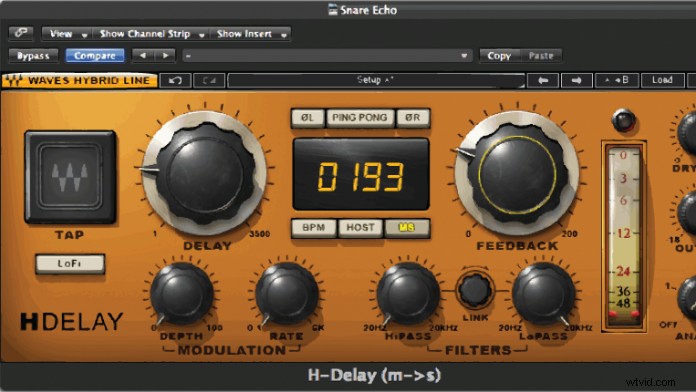The width and height of the screenshot is (696, 392).
Task: Toggle the LoFi switch
Action: point(70,264)
